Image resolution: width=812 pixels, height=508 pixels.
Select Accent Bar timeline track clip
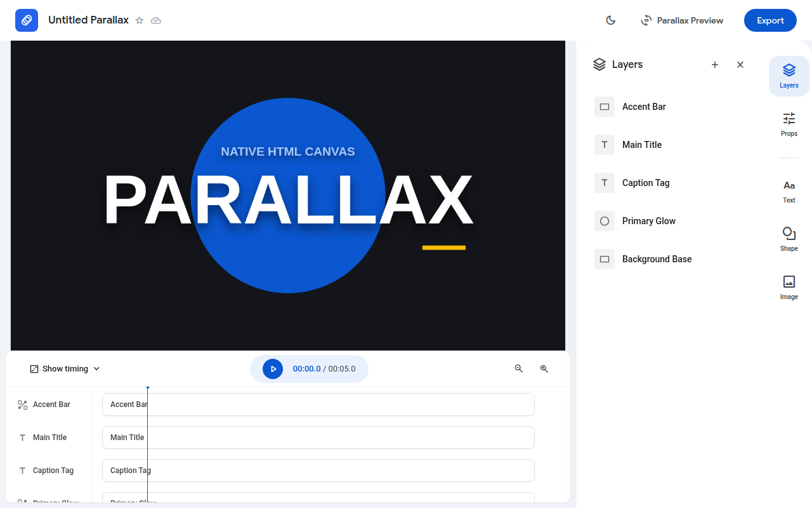[x=318, y=404]
